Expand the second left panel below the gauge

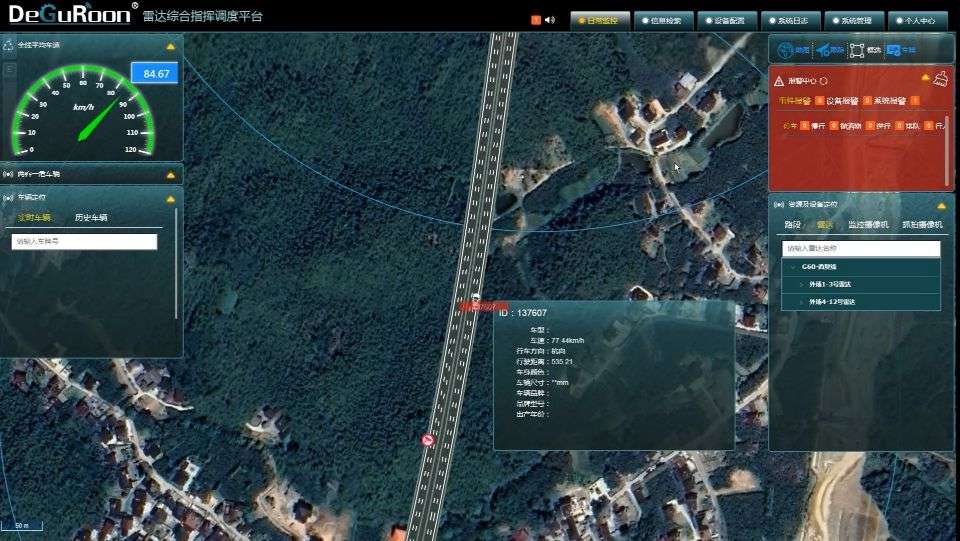[x=170, y=176]
